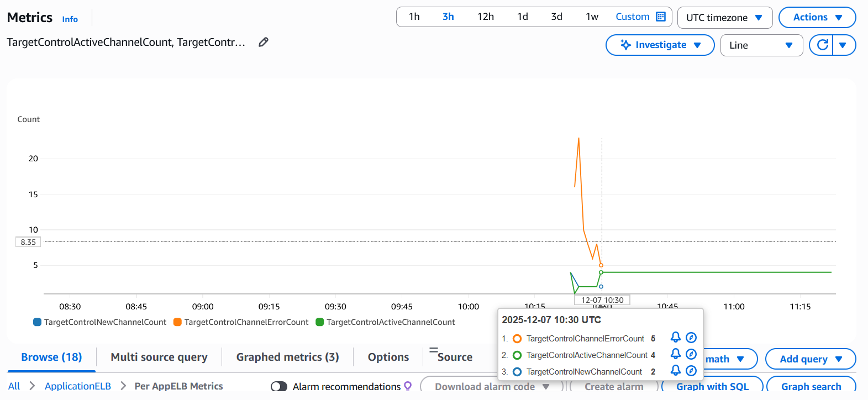Click the green ring marker in the tooltip
The image size is (868, 400).
click(517, 355)
